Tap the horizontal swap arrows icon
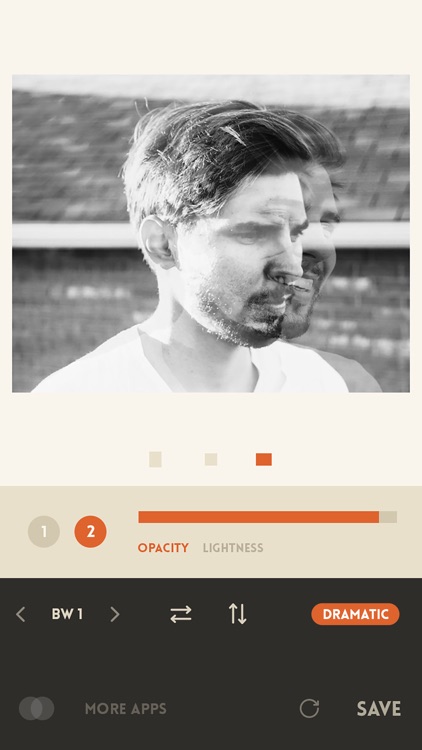Screen dimensions: 422x750 (181, 614)
